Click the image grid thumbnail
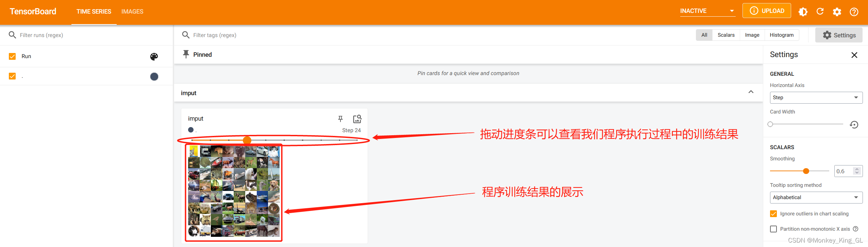This screenshot has height=247, width=868. [234, 191]
